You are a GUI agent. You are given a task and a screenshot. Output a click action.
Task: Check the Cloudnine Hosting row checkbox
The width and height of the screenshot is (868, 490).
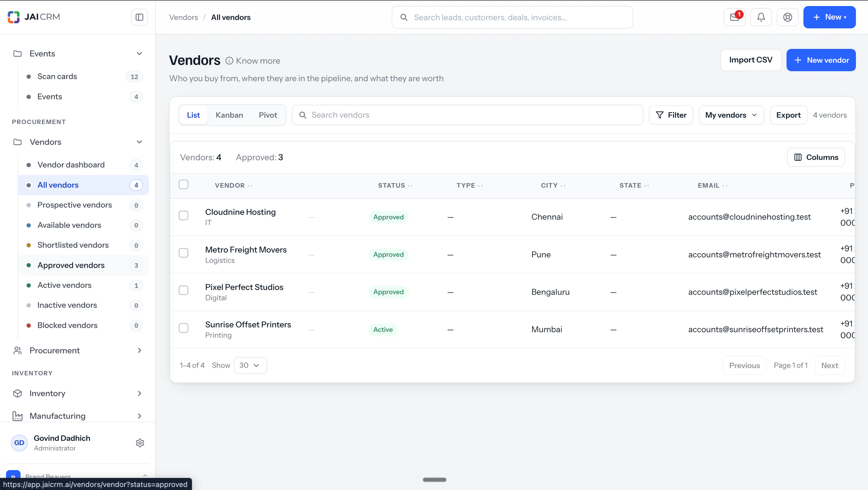(x=183, y=215)
